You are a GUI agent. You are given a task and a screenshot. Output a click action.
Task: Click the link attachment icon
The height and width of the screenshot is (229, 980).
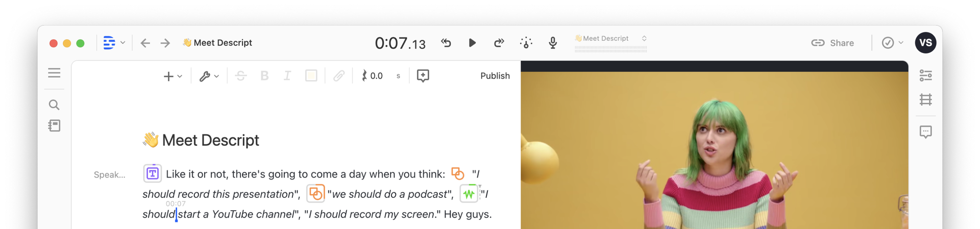point(339,76)
